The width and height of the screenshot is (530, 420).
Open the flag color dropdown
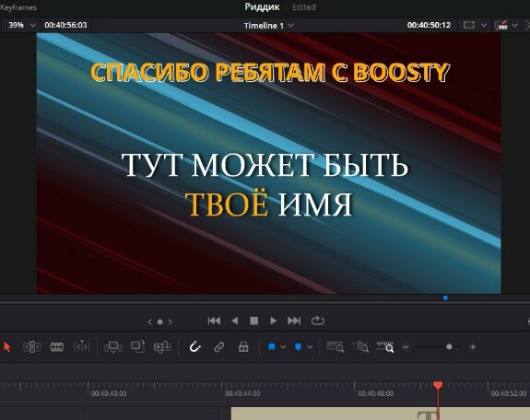pyautogui.click(x=283, y=347)
